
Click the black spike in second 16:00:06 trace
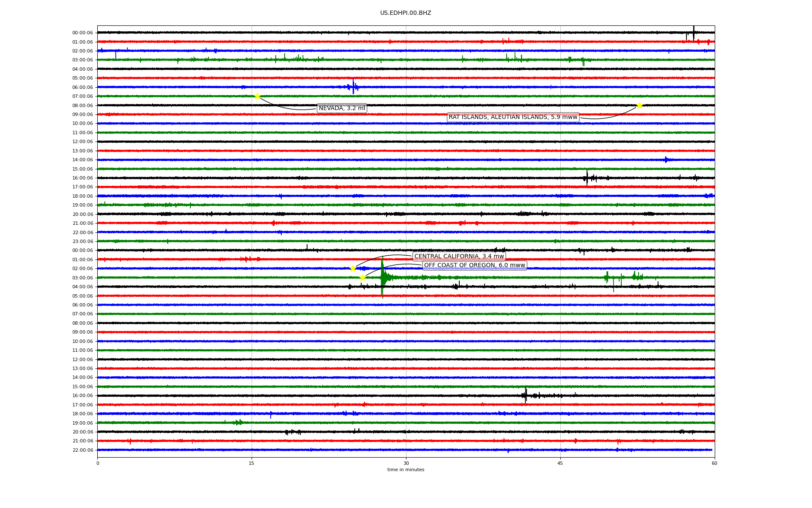(526, 395)
